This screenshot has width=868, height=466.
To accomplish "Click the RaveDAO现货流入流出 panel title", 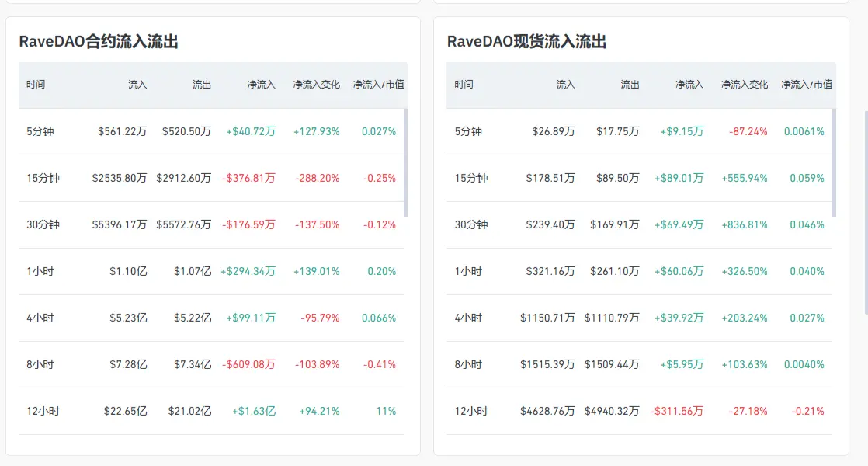I will [x=526, y=41].
